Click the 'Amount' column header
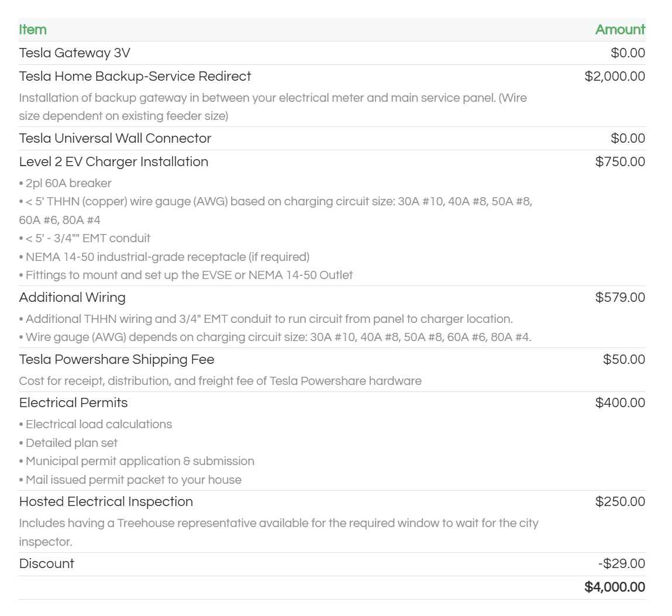 [x=620, y=30]
